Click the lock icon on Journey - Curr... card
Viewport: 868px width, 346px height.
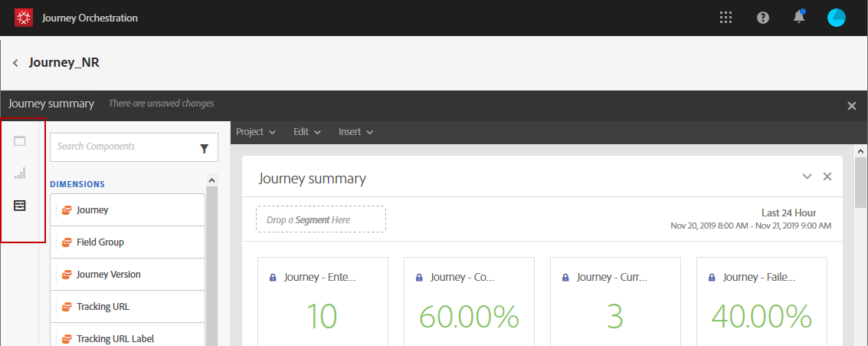click(565, 277)
